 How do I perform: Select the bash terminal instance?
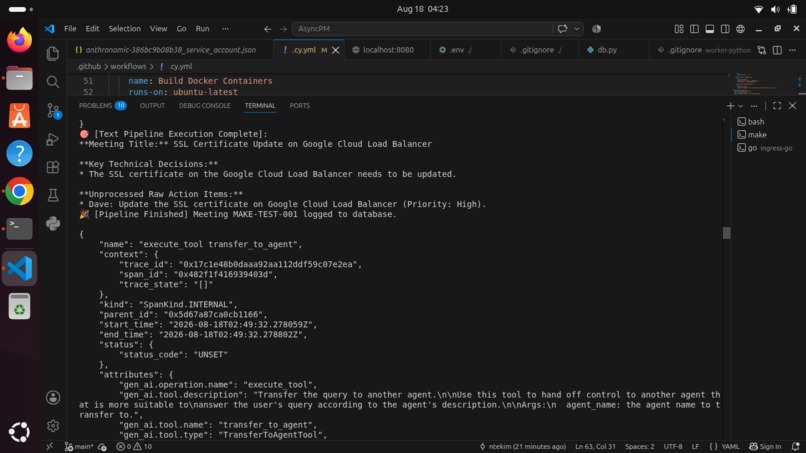click(756, 122)
